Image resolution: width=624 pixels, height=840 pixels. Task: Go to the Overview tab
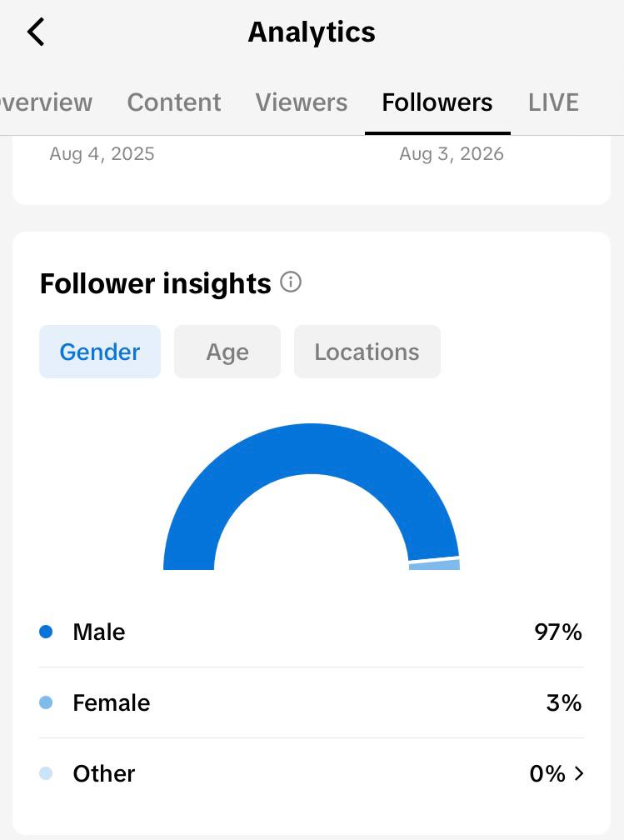[x=46, y=102]
